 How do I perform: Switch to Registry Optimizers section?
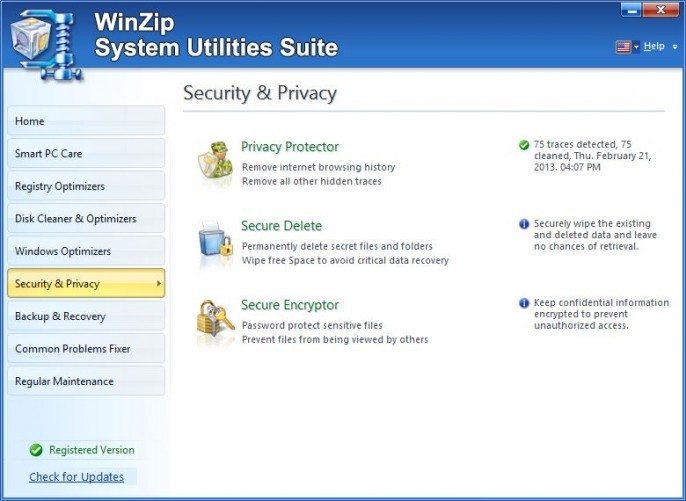86,186
